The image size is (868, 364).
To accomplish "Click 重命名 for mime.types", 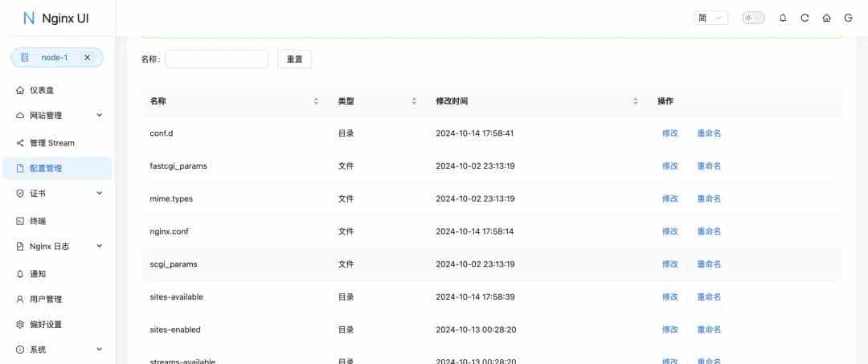I will 709,198.
